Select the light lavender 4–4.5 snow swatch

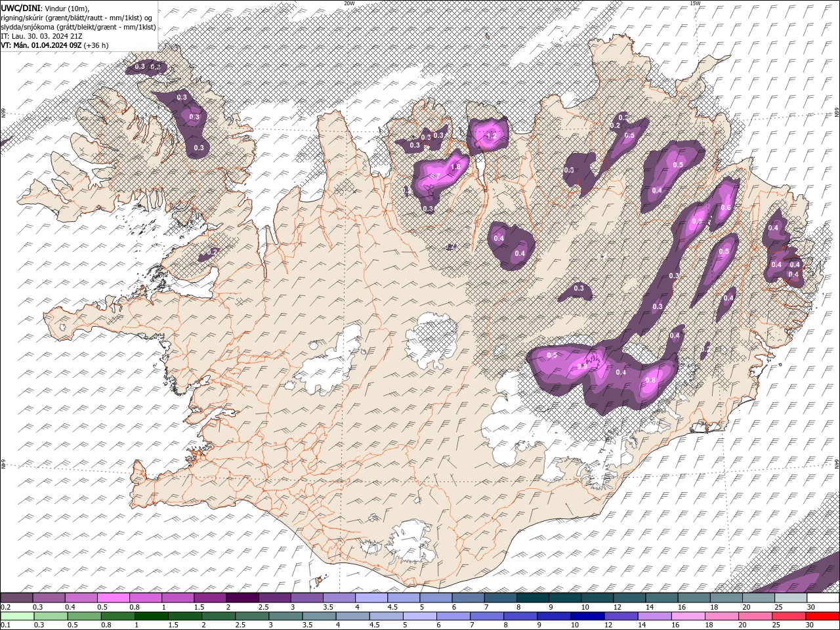pos(371,597)
